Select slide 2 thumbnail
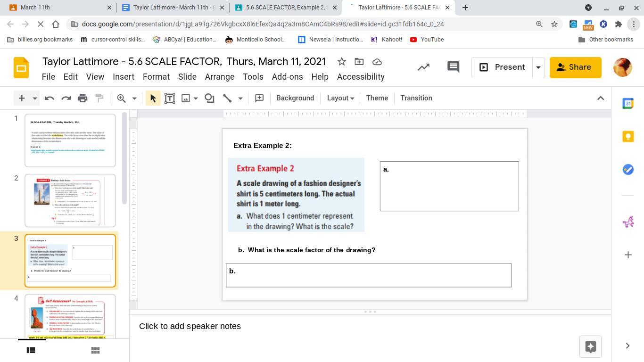This screenshot has width=644, height=362. tap(70, 200)
